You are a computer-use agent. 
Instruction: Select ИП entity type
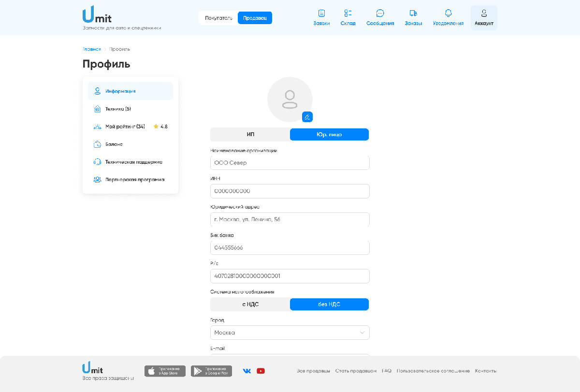(250, 134)
